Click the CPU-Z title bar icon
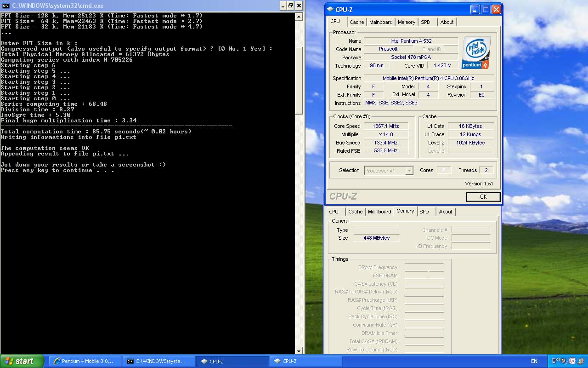 tap(330, 9)
